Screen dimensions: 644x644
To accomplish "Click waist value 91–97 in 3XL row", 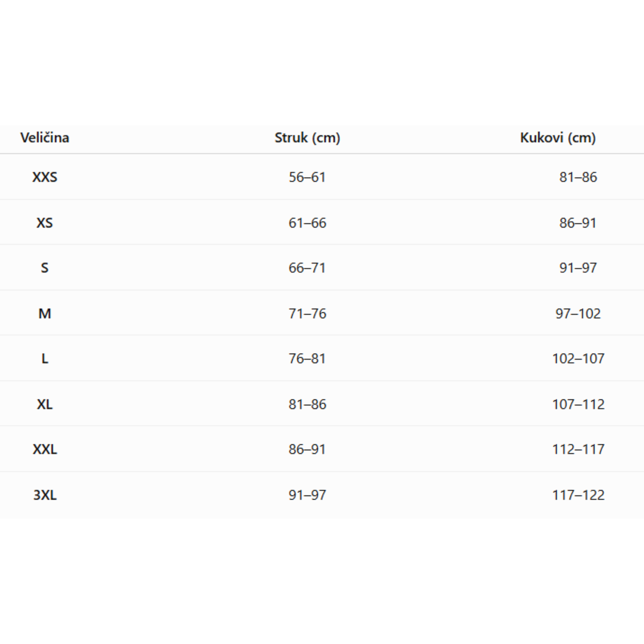I will pyautogui.click(x=308, y=495).
